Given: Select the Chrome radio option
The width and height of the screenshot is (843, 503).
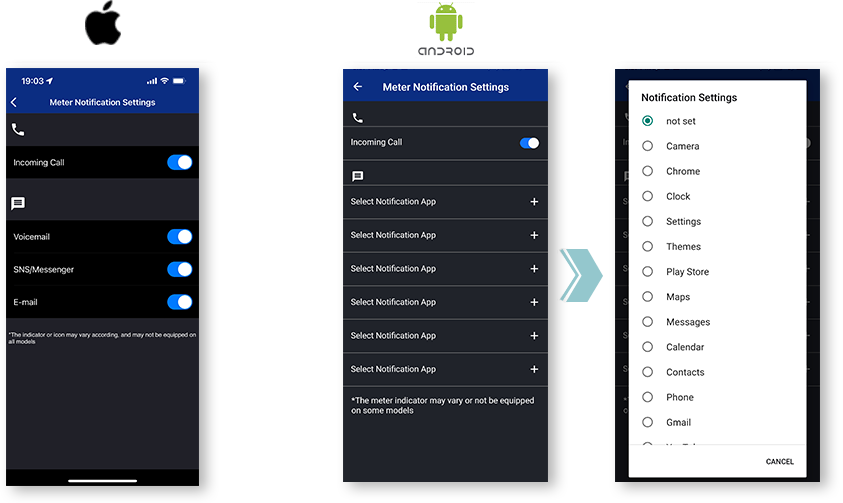Looking at the screenshot, I should [648, 171].
